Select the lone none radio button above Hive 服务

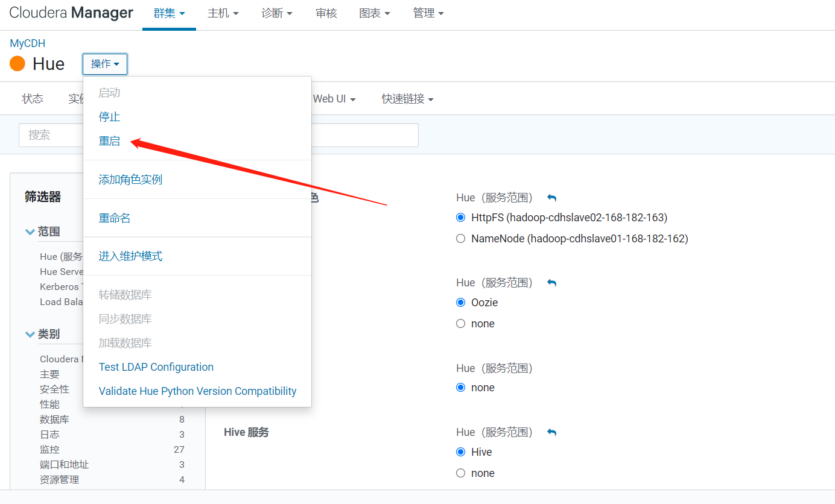coord(461,388)
